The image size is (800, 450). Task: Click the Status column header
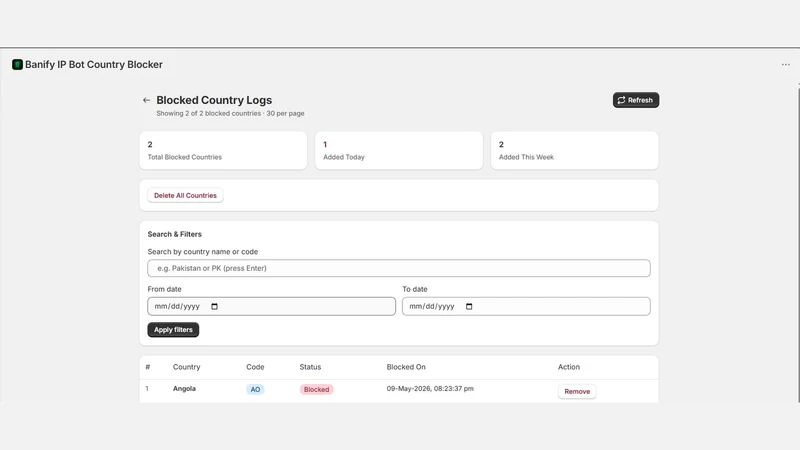310,367
